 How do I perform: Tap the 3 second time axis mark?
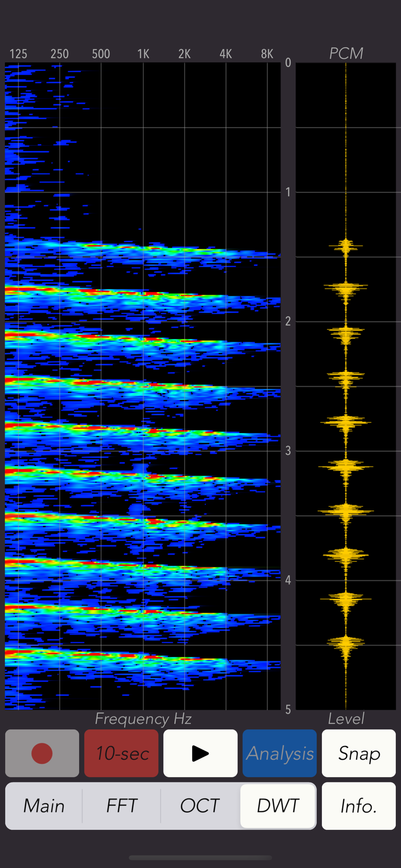[288, 450]
